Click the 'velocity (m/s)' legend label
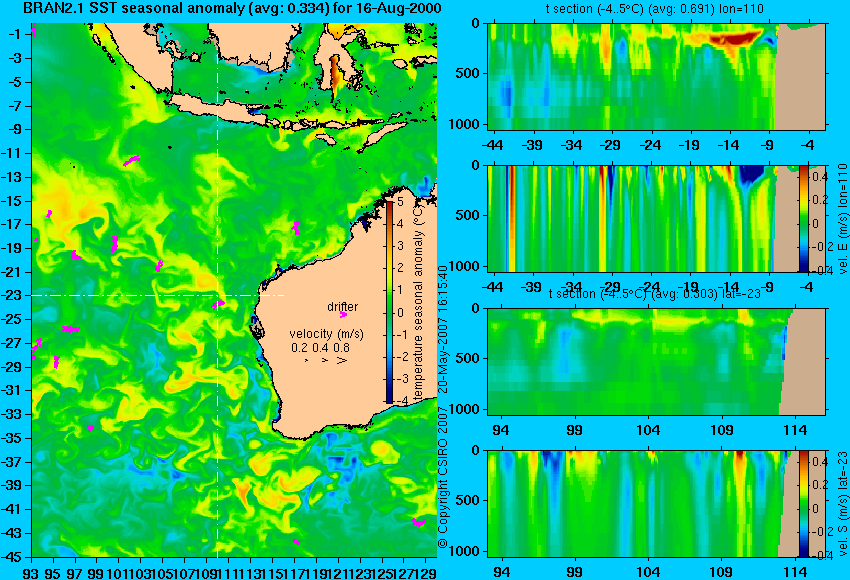 coord(326,334)
